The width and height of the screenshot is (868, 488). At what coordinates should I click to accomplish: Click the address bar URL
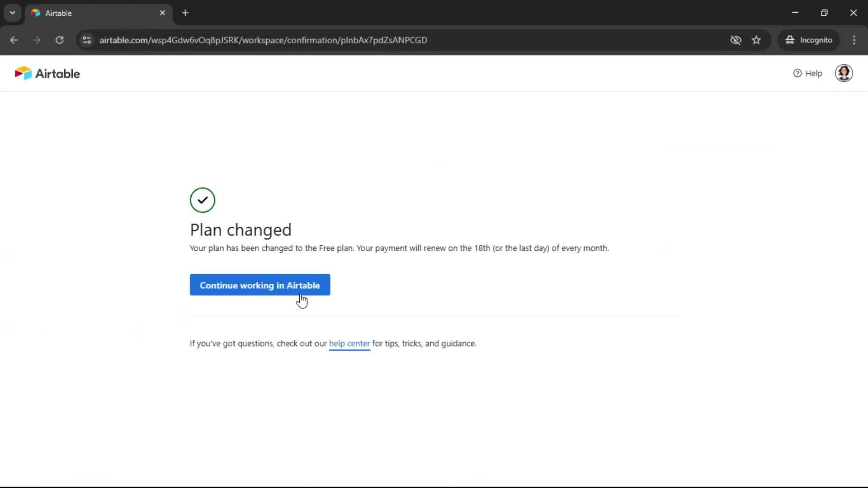pos(263,40)
